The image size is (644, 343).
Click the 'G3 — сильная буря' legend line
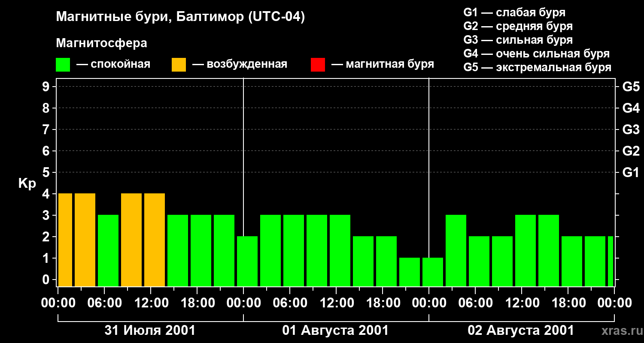pyautogui.click(x=518, y=40)
